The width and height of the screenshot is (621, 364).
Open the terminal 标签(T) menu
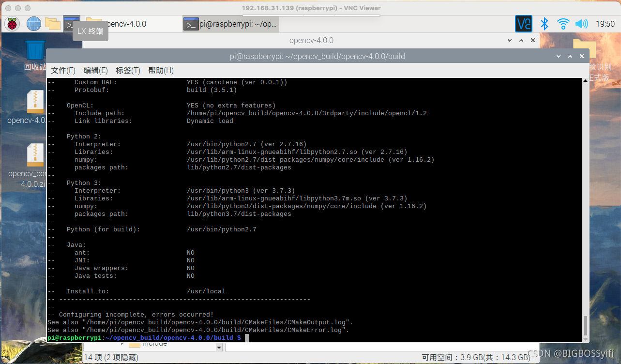pos(128,70)
